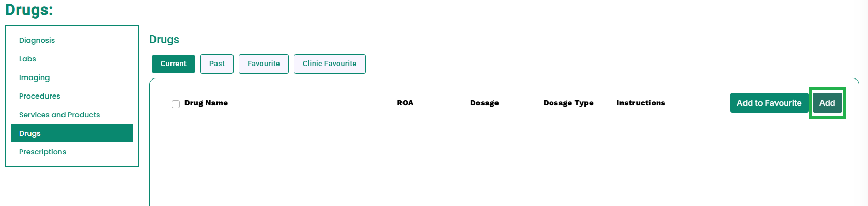Screen dimensions: 868x206
Task: Show the Past drugs tab
Action: click(217, 64)
